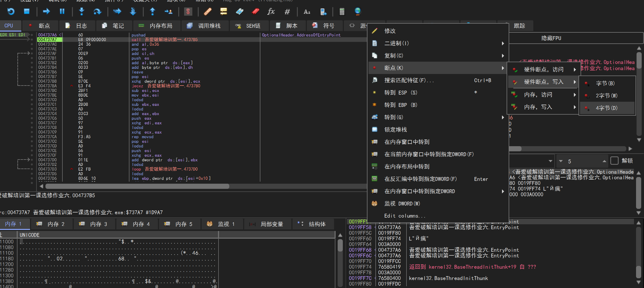Viewport: 644px width, 288px height.
Task: Click the Step Over curved arrow icon
Action: tap(97, 11)
